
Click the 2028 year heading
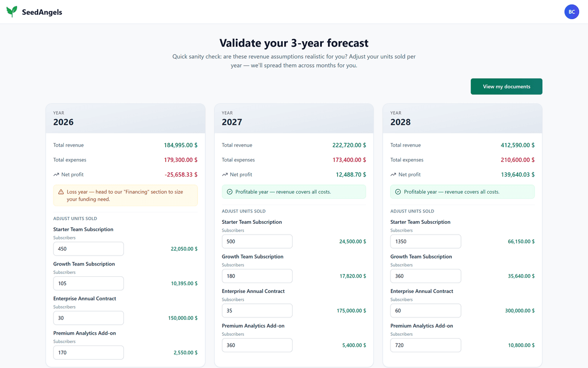click(401, 122)
